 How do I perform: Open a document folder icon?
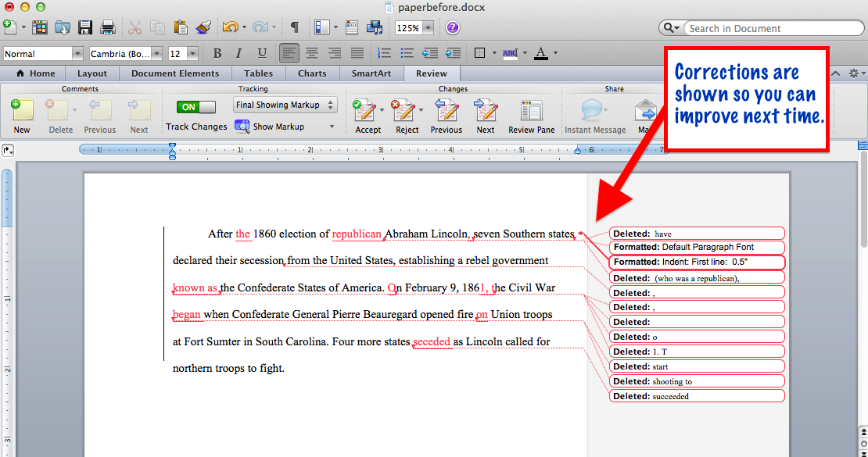click(x=62, y=27)
